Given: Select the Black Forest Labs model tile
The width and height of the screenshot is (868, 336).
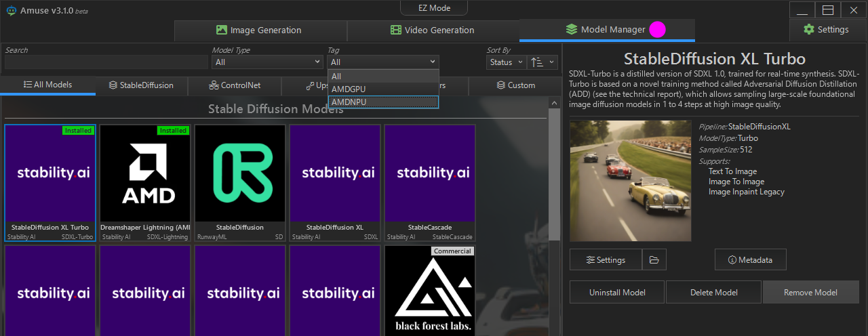Looking at the screenshot, I should pyautogui.click(x=430, y=290).
